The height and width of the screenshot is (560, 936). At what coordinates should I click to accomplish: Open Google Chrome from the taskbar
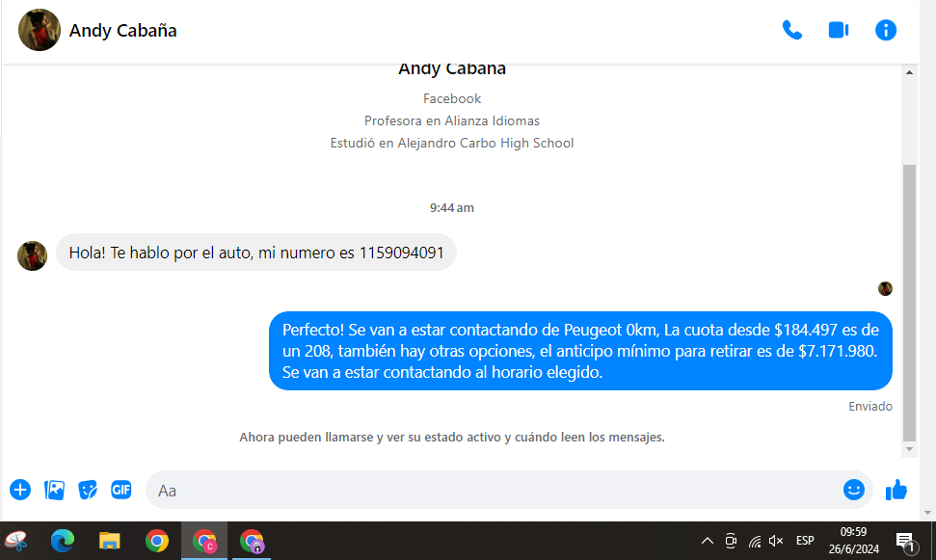point(157,542)
